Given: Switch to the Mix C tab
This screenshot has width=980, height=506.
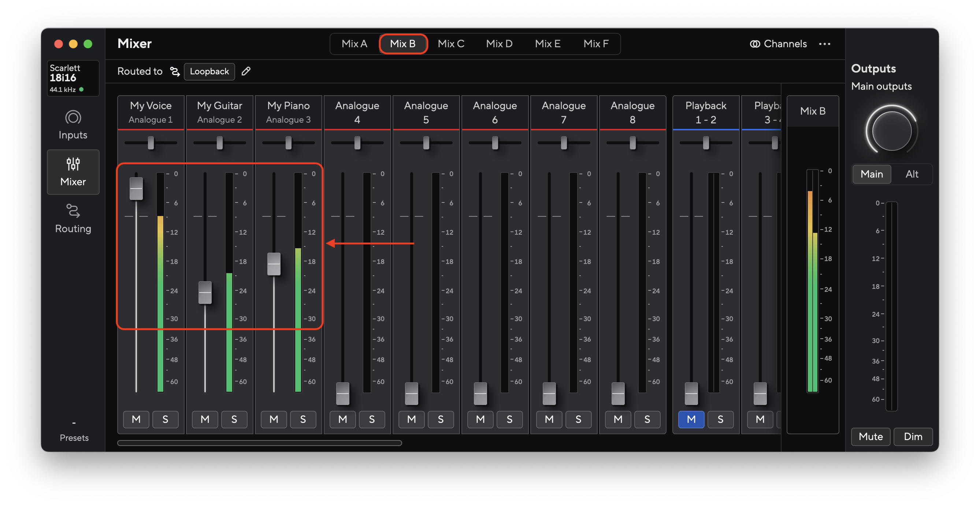Looking at the screenshot, I should [451, 44].
